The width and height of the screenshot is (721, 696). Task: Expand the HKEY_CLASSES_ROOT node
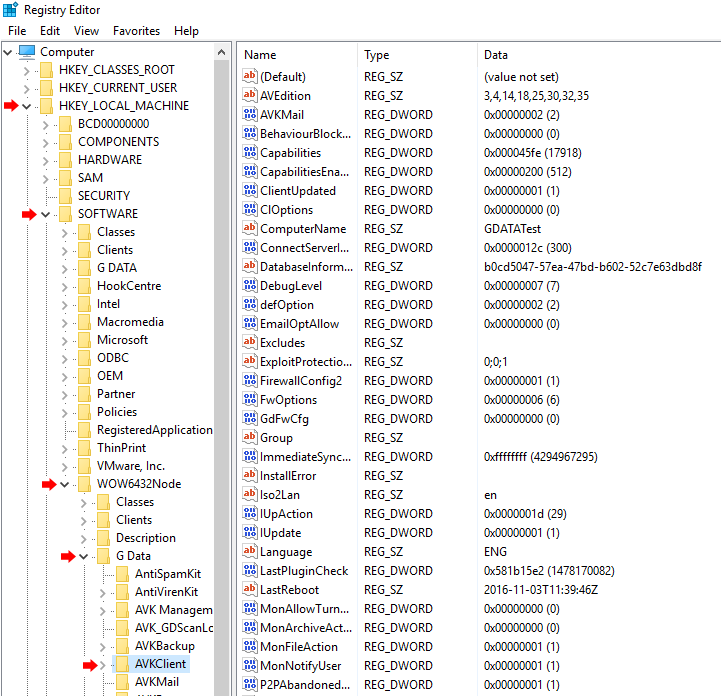pos(27,71)
